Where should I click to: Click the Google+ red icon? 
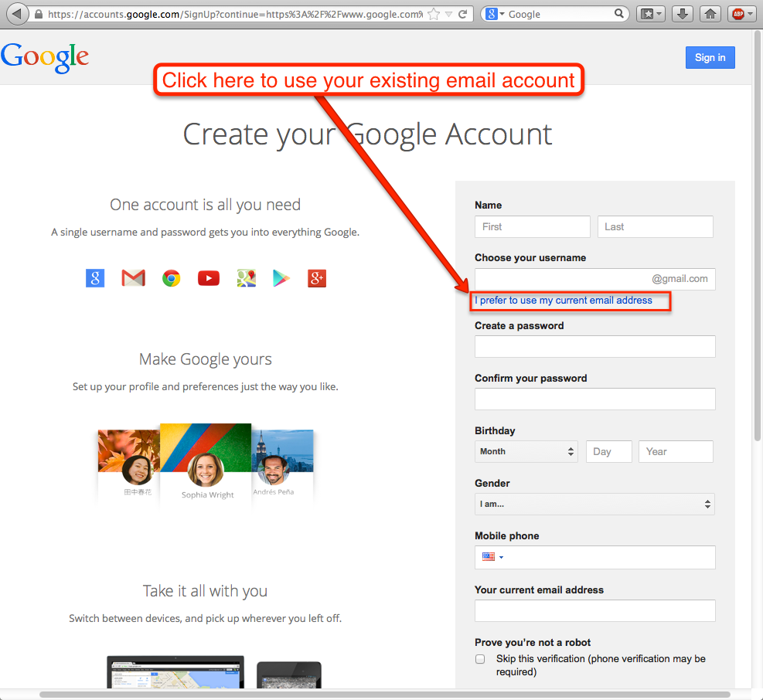point(317,278)
